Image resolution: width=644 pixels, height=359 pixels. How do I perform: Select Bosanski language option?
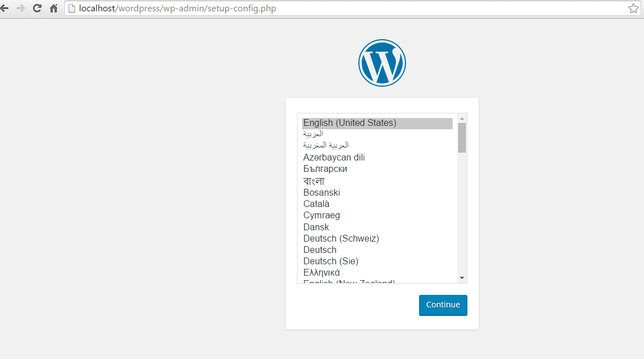click(x=377, y=192)
